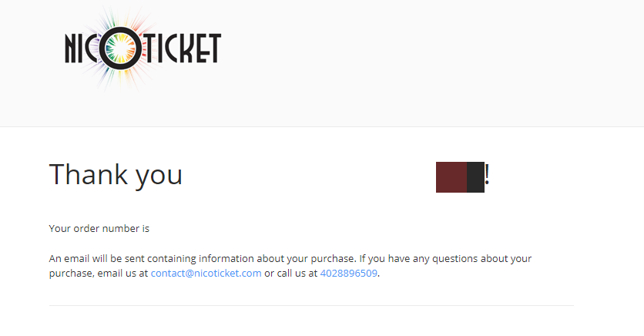
Task: Click the words or call us at
Action: (x=290, y=273)
